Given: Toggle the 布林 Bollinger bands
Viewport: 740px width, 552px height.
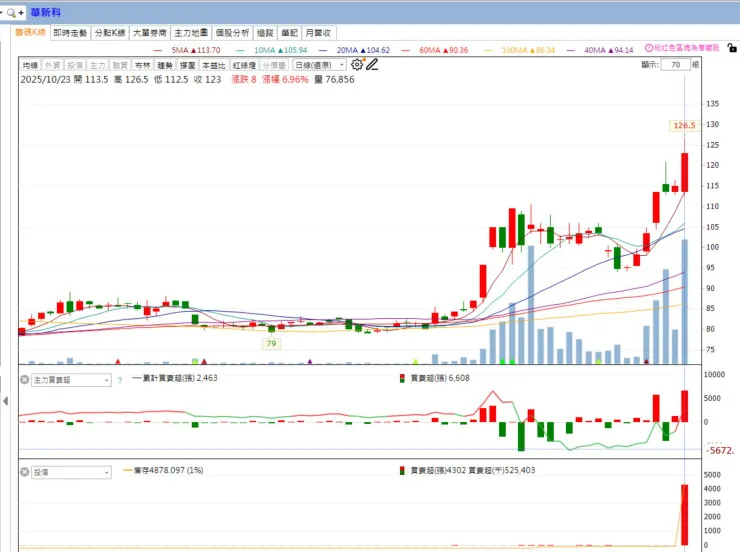Looking at the screenshot, I should [143, 65].
